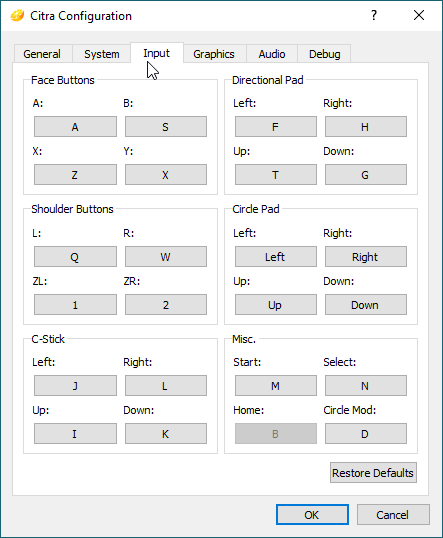The image size is (443, 538).
Task: Click the ZL: label
Action: coord(40,281)
